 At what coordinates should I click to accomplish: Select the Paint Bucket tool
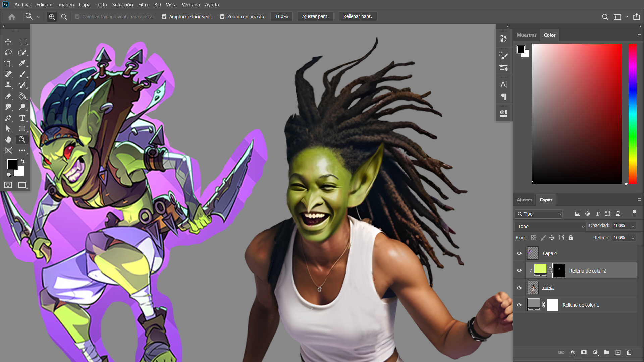click(x=22, y=96)
